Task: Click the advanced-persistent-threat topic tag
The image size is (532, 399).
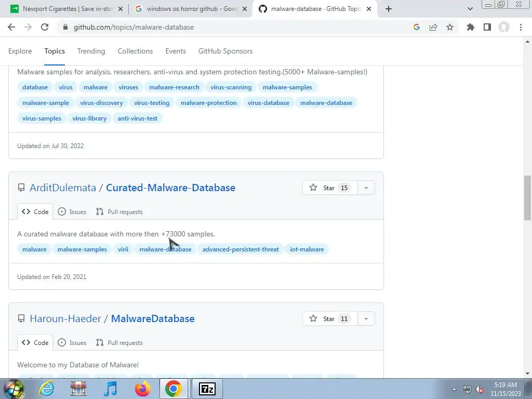Action: (x=241, y=249)
